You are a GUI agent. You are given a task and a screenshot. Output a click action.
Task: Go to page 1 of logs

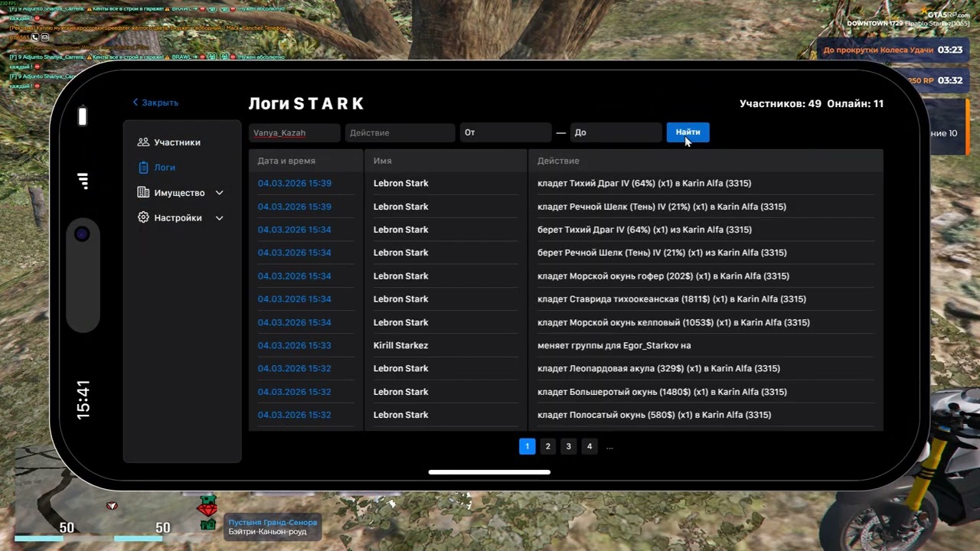tap(527, 446)
